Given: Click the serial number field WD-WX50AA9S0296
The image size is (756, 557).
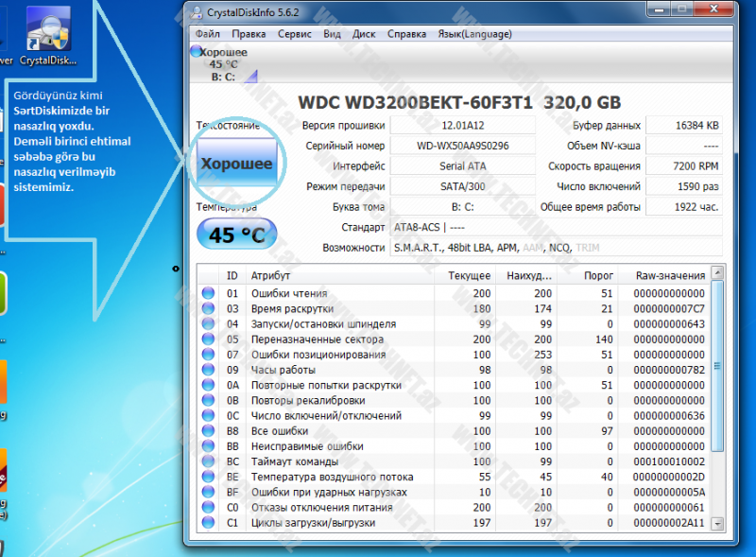Looking at the screenshot, I should pyautogui.click(x=462, y=147).
